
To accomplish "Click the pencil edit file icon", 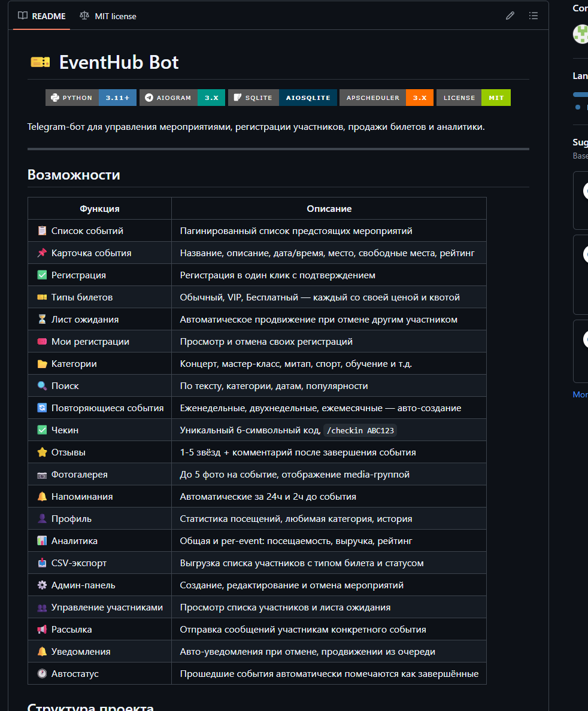I will pos(510,16).
